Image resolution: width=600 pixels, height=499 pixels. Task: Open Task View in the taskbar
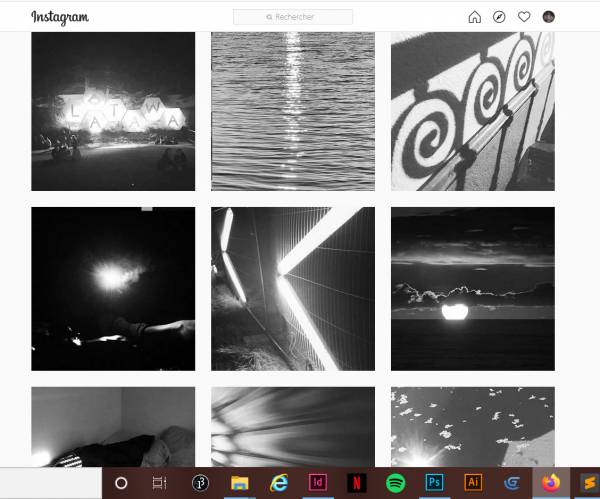click(159, 483)
